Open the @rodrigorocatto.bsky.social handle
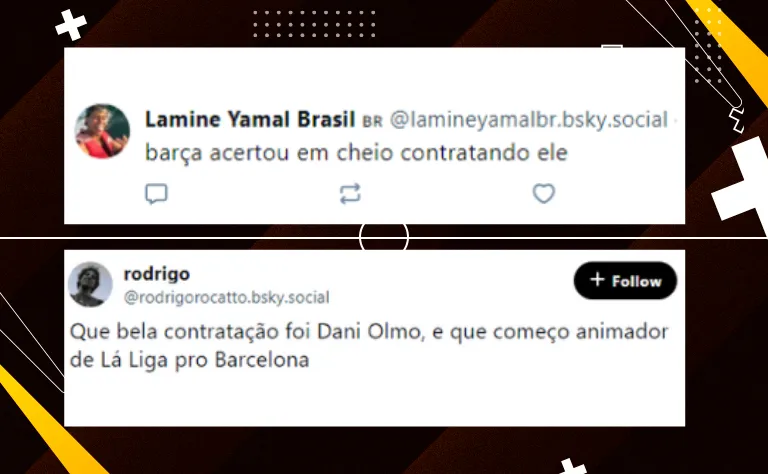Image resolution: width=768 pixels, height=474 pixels. tap(227, 297)
